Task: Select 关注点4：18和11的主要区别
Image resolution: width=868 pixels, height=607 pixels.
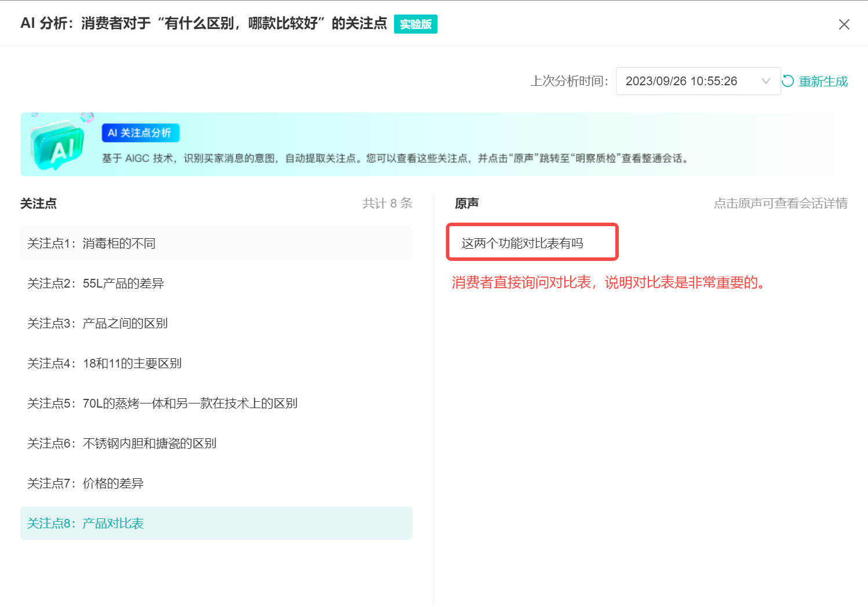Action: click(x=216, y=364)
